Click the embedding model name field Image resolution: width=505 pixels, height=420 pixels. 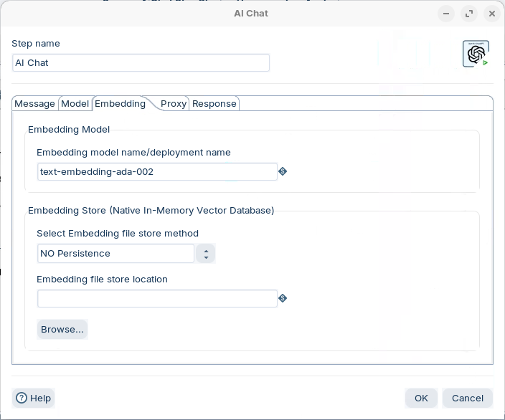tap(157, 172)
